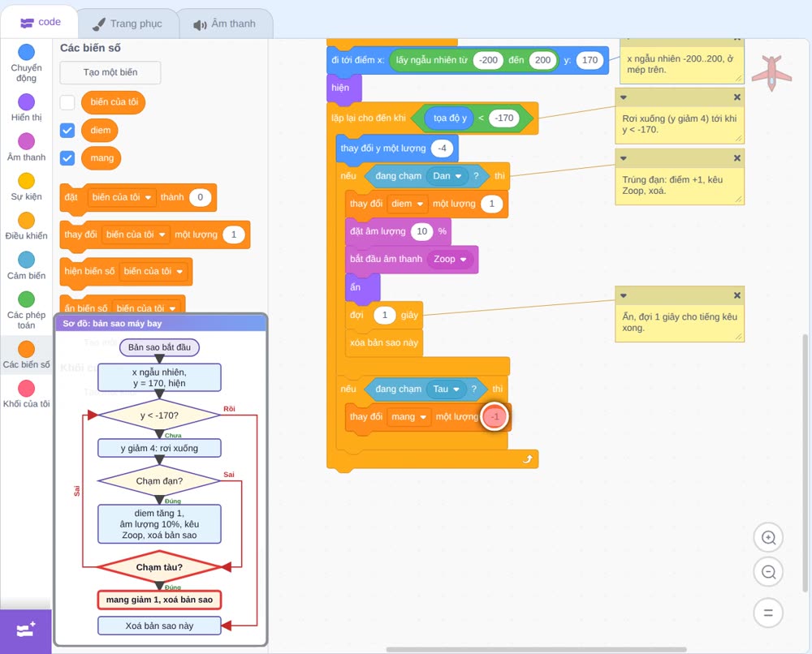Click the zoom out magnifier icon
The height and width of the screenshot is (654, 812).
tap(768, 572)
